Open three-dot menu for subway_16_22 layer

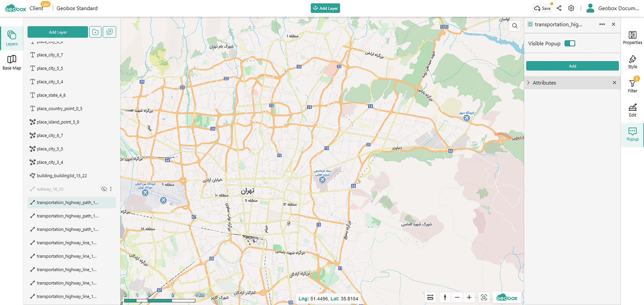coord(111,189)
